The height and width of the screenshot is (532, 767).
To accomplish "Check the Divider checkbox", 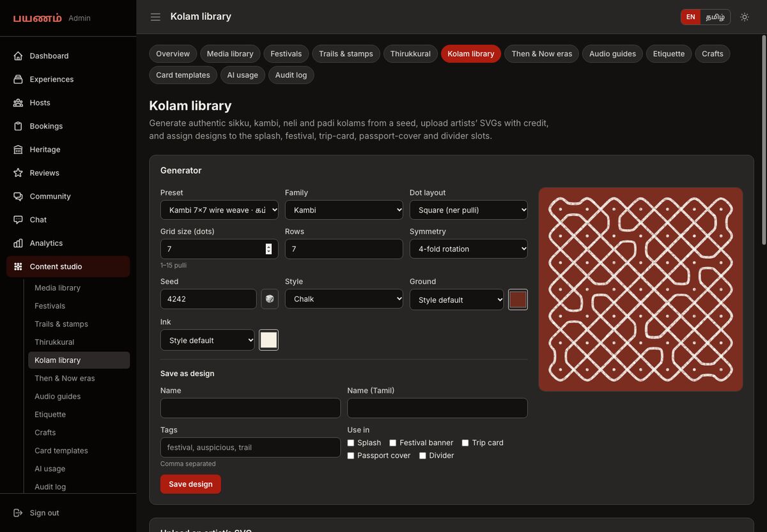I will coord(422,455).
